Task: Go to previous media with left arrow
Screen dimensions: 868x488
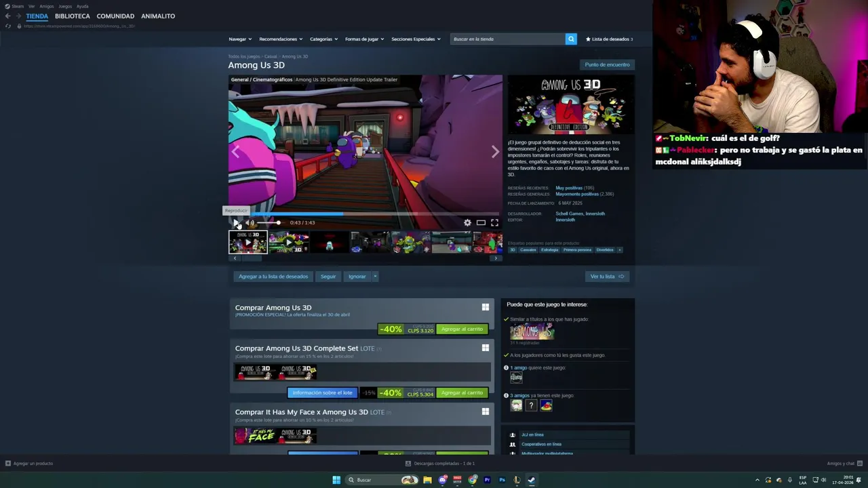Action: [x=235, y=152]
